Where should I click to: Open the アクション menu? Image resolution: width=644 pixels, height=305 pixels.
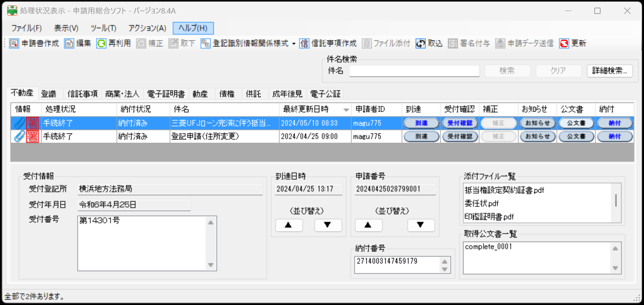coord(147,27)
